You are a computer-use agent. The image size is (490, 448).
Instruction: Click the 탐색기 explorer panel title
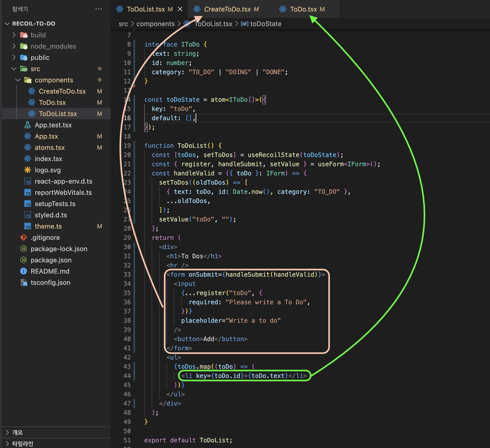tap(20, 9)
